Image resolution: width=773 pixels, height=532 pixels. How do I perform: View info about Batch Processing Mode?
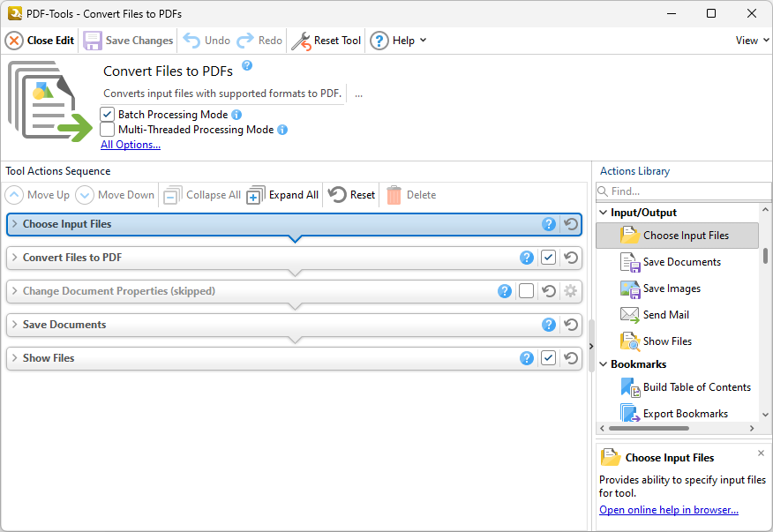tap(236, 115)
